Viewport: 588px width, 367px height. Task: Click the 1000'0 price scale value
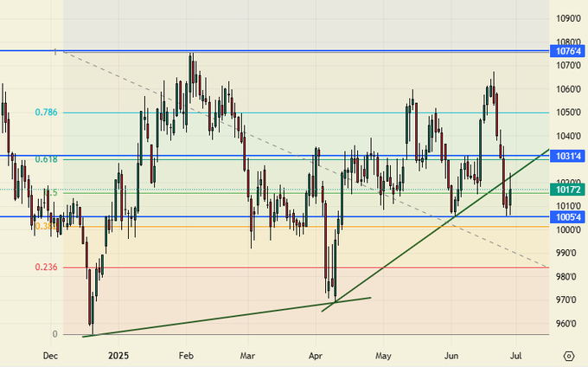pos(568,230)
